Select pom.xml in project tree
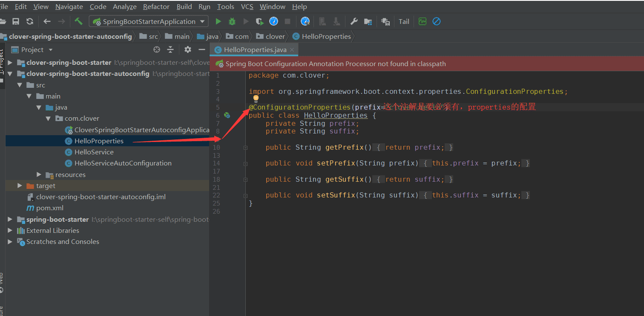Viewport: 644px width, 316px height. point(49,208)
